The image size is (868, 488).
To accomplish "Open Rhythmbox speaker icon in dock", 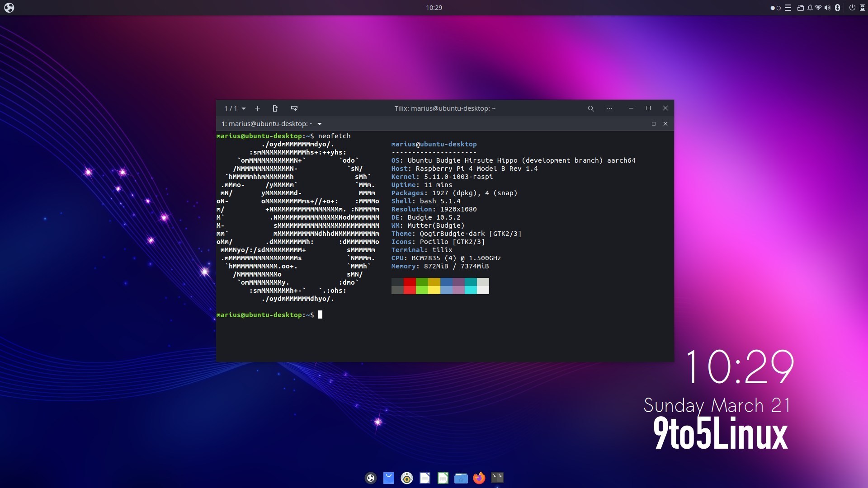I will (406, 478).
